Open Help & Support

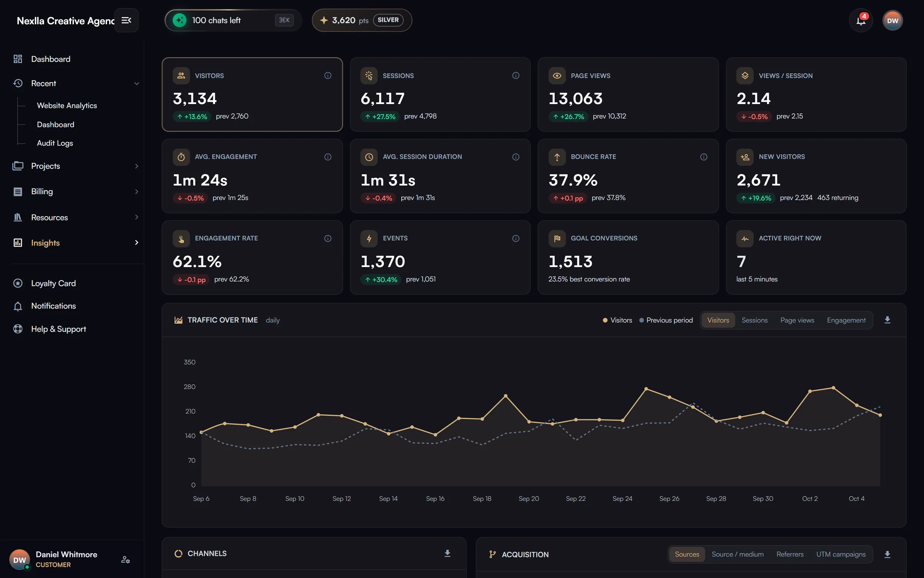click(58, 329)
